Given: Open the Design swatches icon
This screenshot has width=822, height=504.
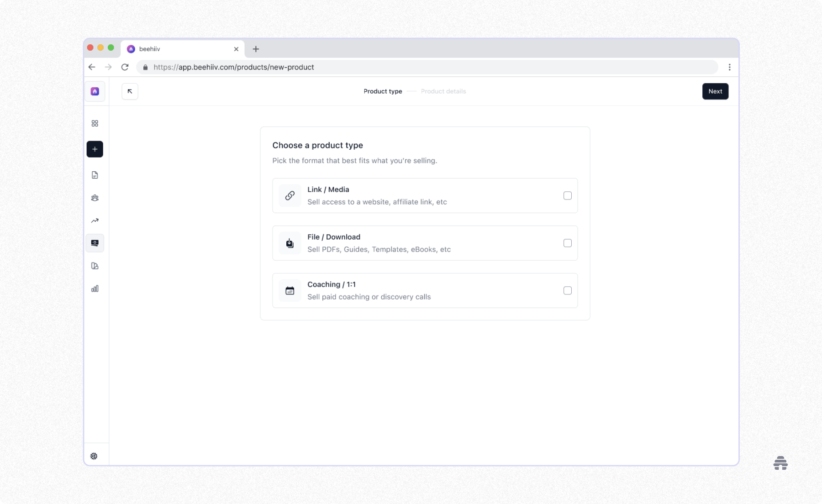Looking at the screenshot, I should point(95,266).
